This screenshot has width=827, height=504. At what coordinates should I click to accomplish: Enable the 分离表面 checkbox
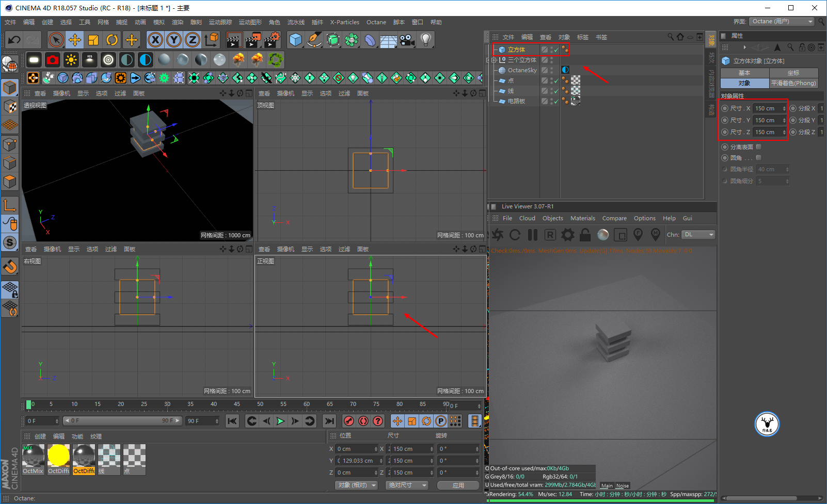point(758,147)
